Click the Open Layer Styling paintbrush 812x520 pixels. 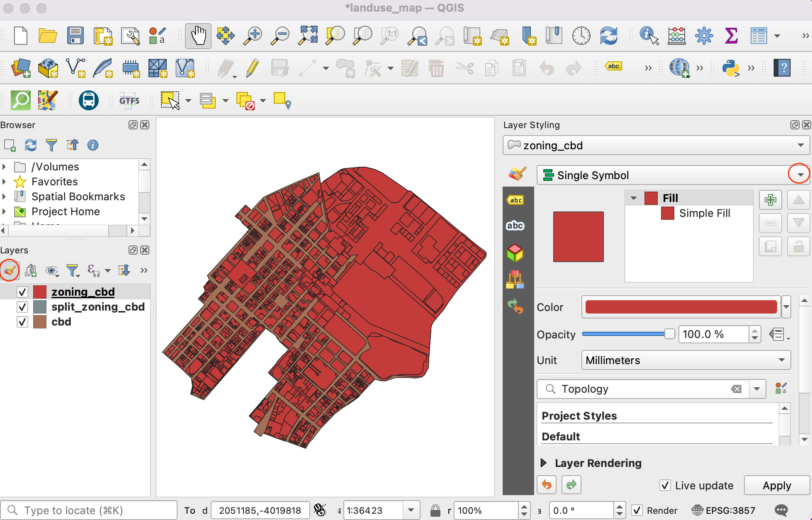10,271
